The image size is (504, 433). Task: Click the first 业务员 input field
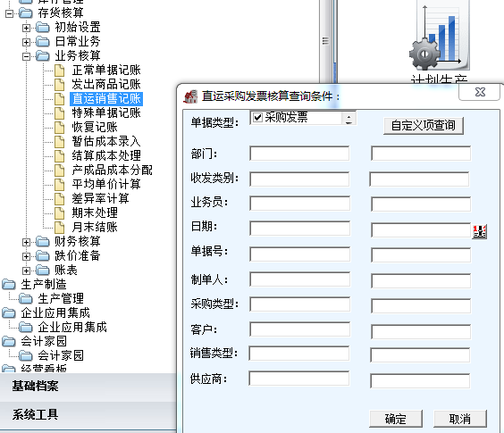click(x=299, y=204)
